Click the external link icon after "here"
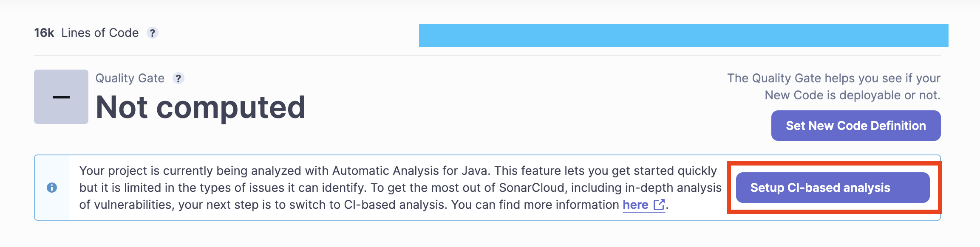The image size is (980, 247). tap(659, 205)
